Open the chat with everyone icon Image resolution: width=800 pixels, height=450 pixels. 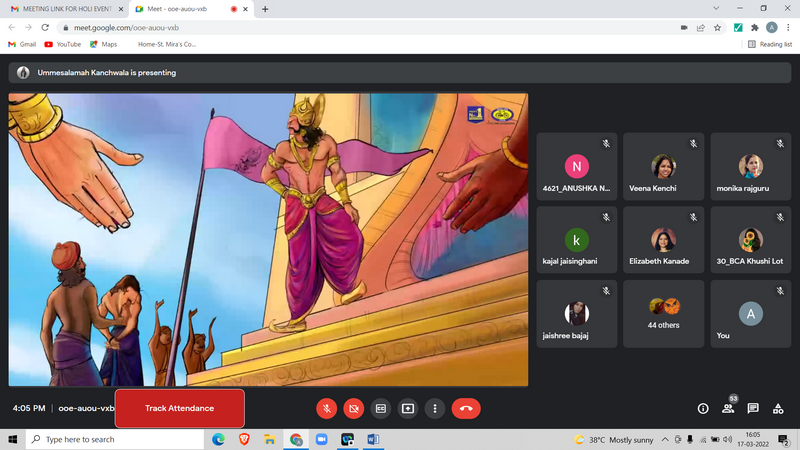click(753, 409)
